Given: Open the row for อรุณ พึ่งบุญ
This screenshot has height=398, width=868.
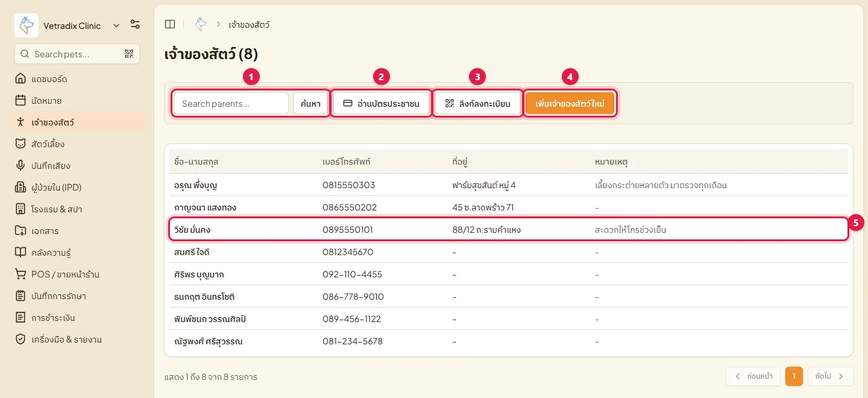Looking at the screenshot, I should pyautogui.click(x=509, y=185).
